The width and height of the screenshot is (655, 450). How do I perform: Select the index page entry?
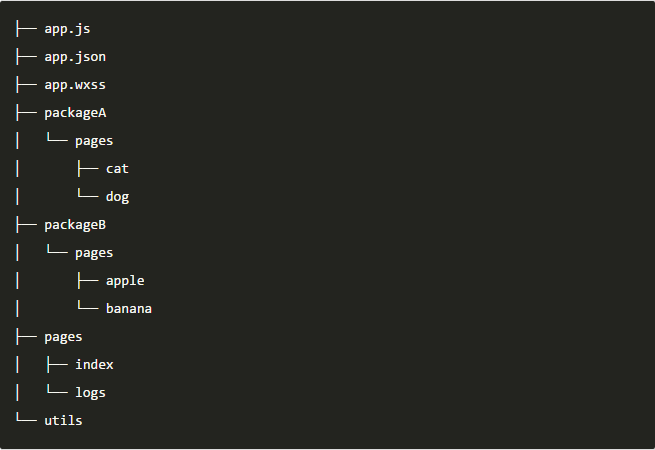point(94,365)
